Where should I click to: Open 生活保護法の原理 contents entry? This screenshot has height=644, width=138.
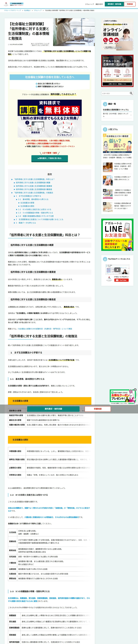[x=27, y=203]
